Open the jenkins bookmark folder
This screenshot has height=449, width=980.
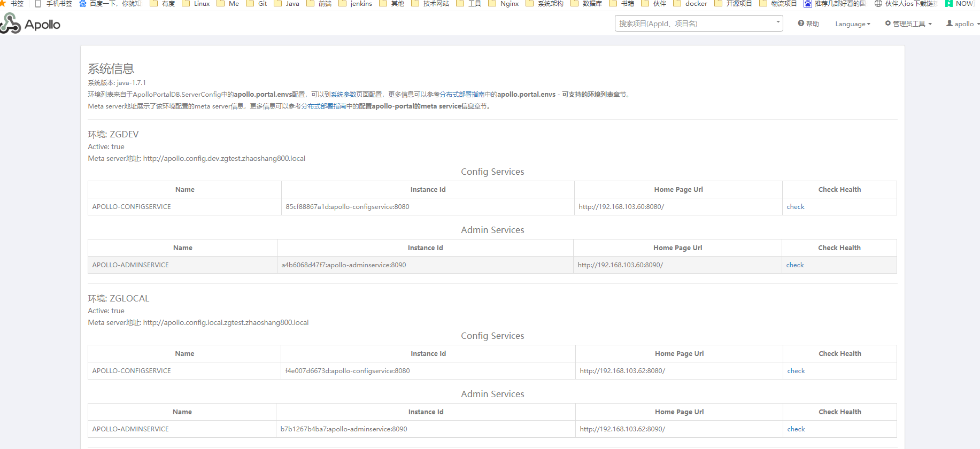point(355,4)
